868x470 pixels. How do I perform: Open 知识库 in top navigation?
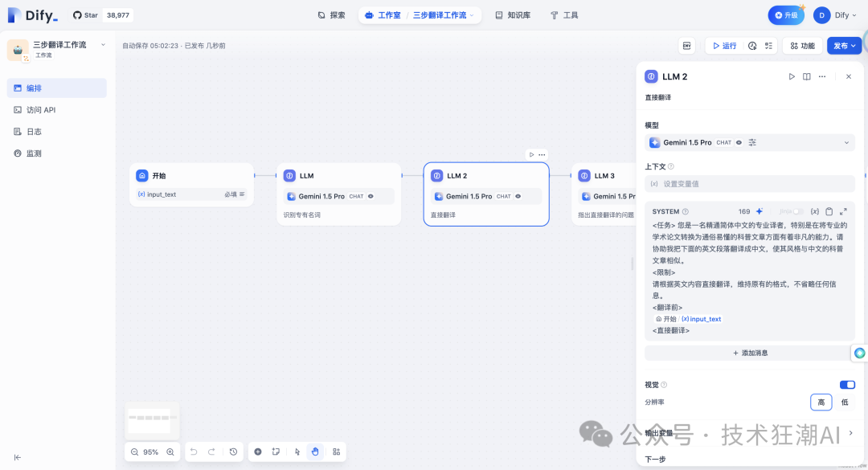pyautogui.click(x=513, y=15)
